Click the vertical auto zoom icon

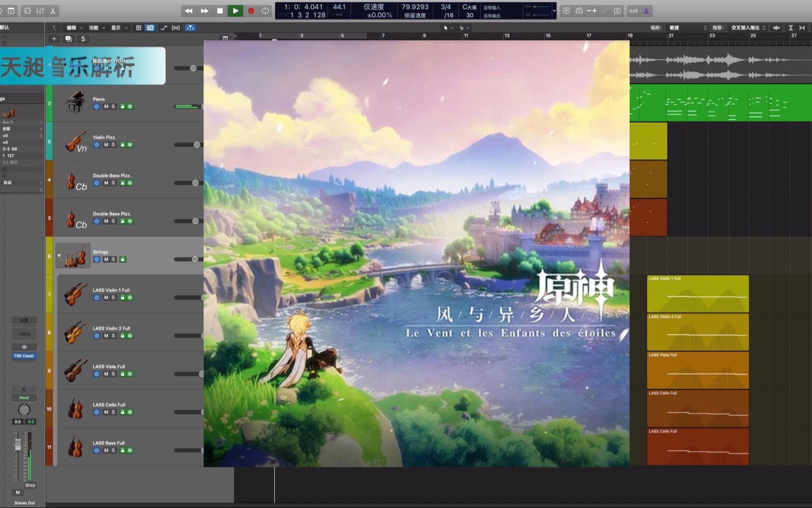click(791, 28)
